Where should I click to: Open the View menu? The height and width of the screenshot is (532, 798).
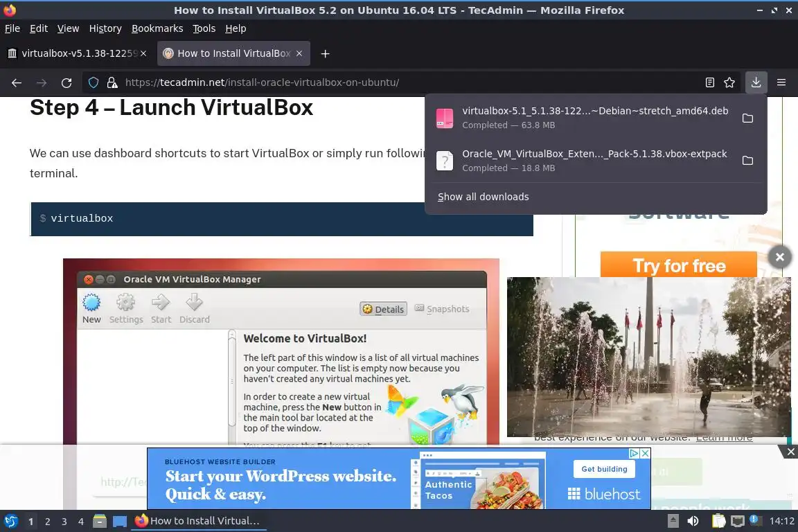pyautogui.click(x=68, y=28)
